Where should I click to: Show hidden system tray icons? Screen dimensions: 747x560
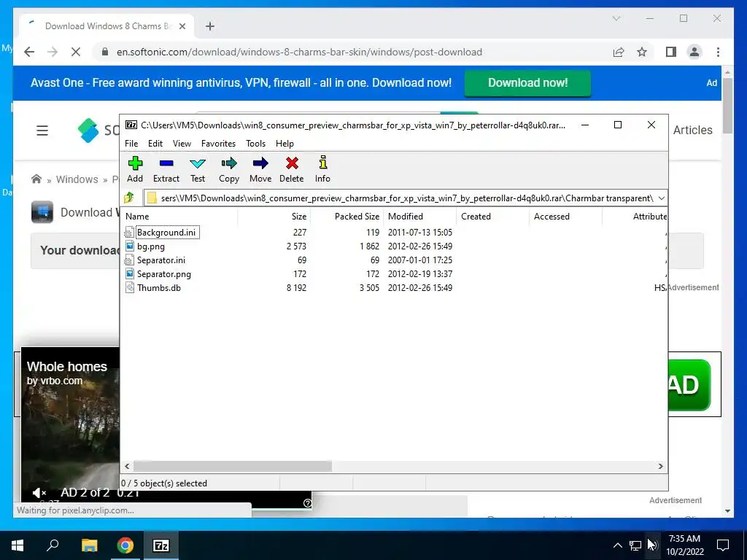point(617,545)
